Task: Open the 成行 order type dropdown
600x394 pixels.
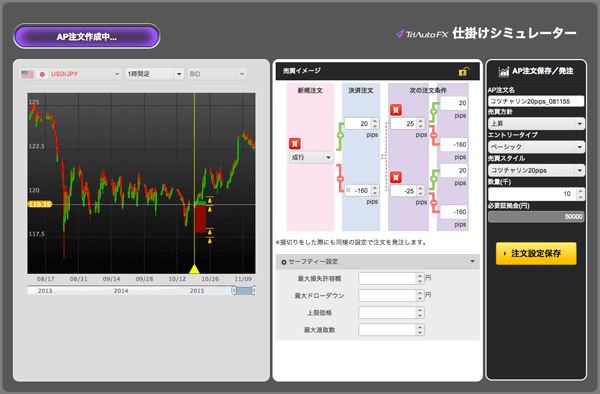Action: (x=311, y=157)
